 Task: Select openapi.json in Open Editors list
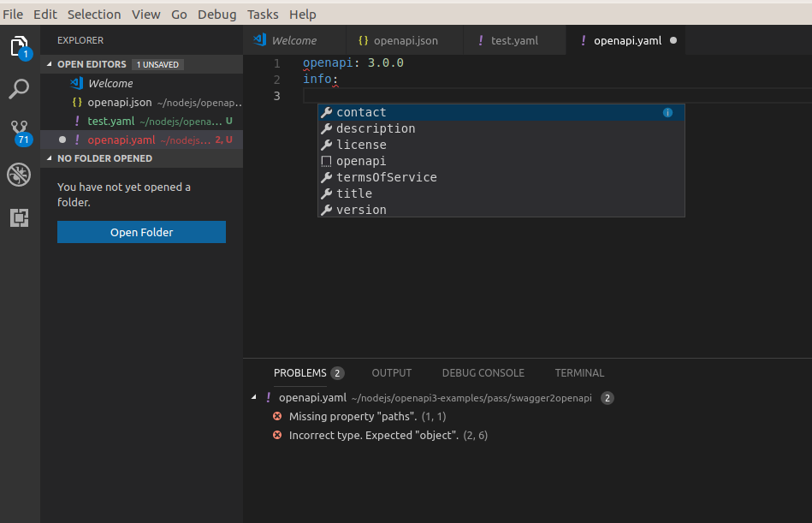(141, 102)
